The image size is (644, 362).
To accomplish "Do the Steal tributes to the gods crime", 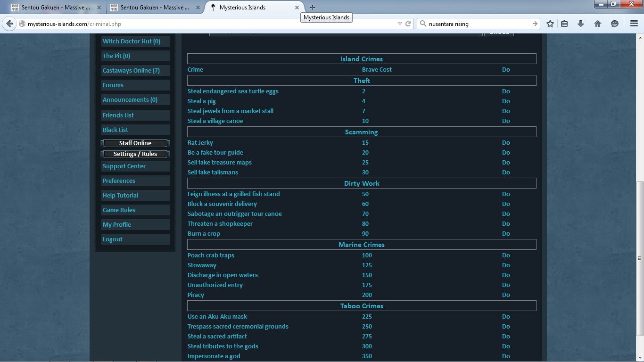I will (506, 346).
